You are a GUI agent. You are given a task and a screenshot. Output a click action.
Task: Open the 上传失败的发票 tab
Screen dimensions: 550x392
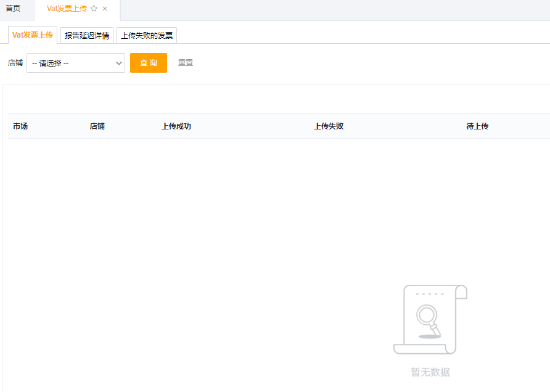[147, 36]
